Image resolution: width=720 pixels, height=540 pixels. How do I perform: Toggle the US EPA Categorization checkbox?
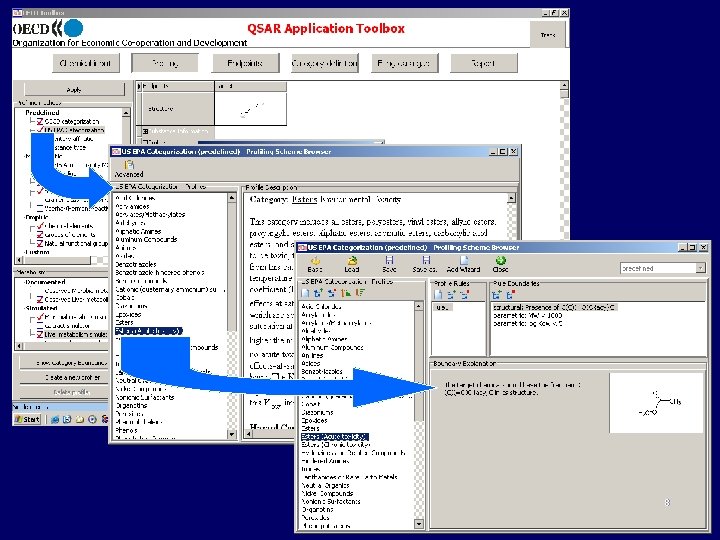(40, 130)
